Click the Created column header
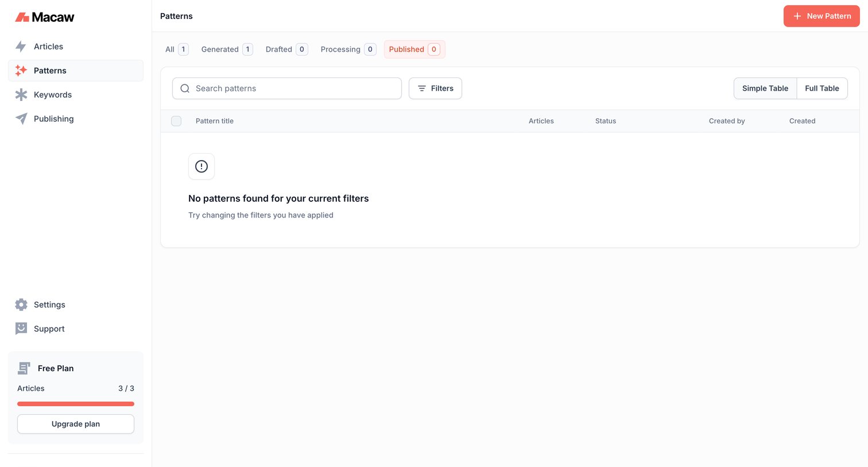Image resolution: width=868 pixels, height=467 pixels. click(803, 121)
